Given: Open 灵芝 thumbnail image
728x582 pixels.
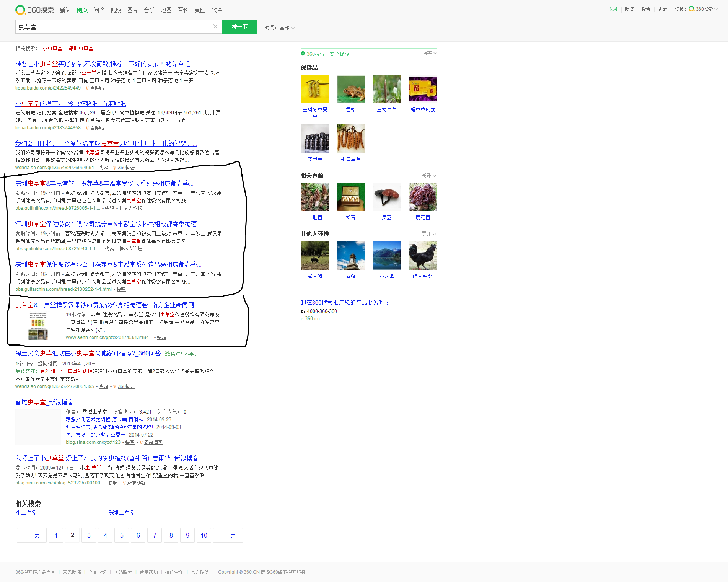Looking at the screenshot, I should (387, 197).
